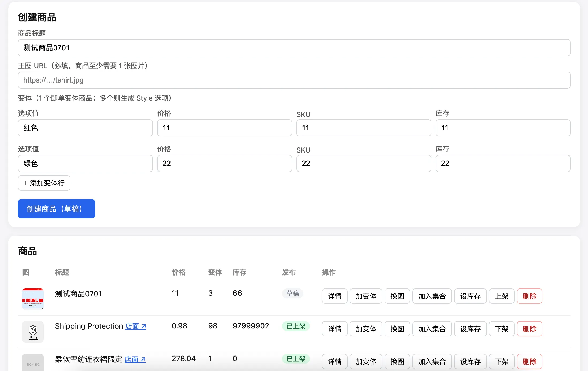This screenshot has width=588, height=371.
Task: Click 上架 for 测试商品0701
Action: click(x=502, y=296)
